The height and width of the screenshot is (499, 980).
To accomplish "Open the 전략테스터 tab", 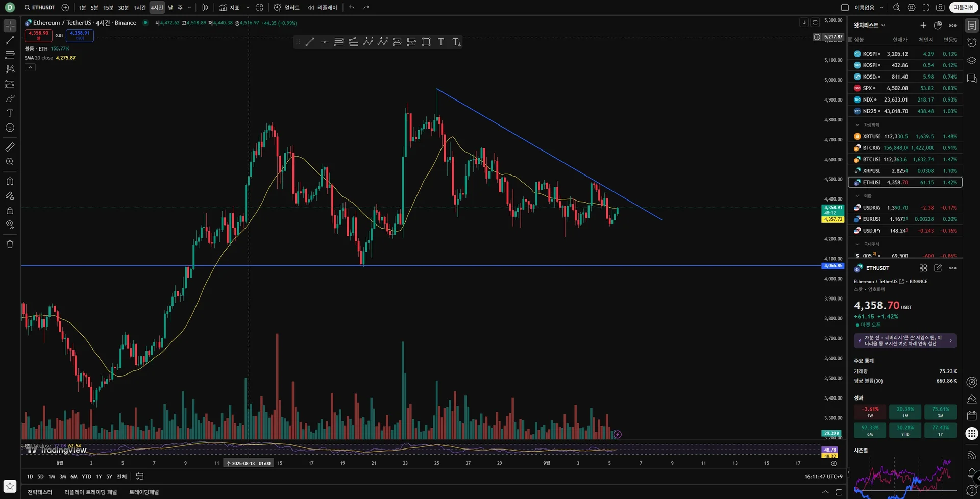I will (40, 492).
